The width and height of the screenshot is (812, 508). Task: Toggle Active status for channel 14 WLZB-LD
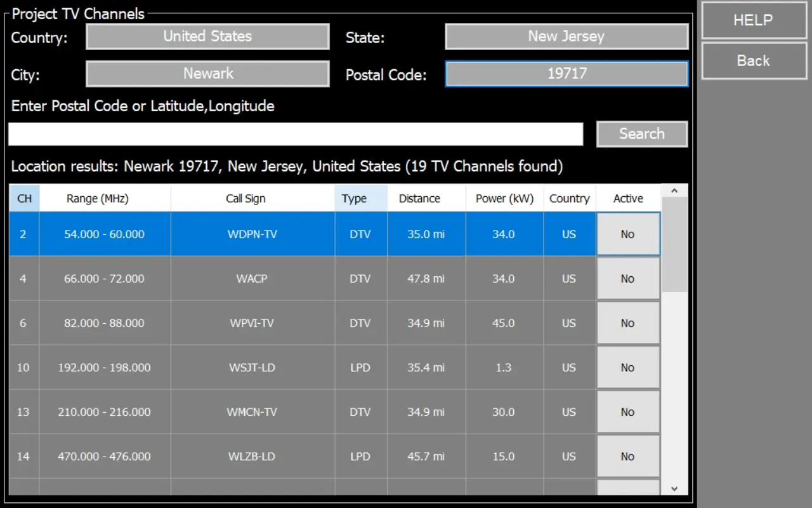point(627,457)
